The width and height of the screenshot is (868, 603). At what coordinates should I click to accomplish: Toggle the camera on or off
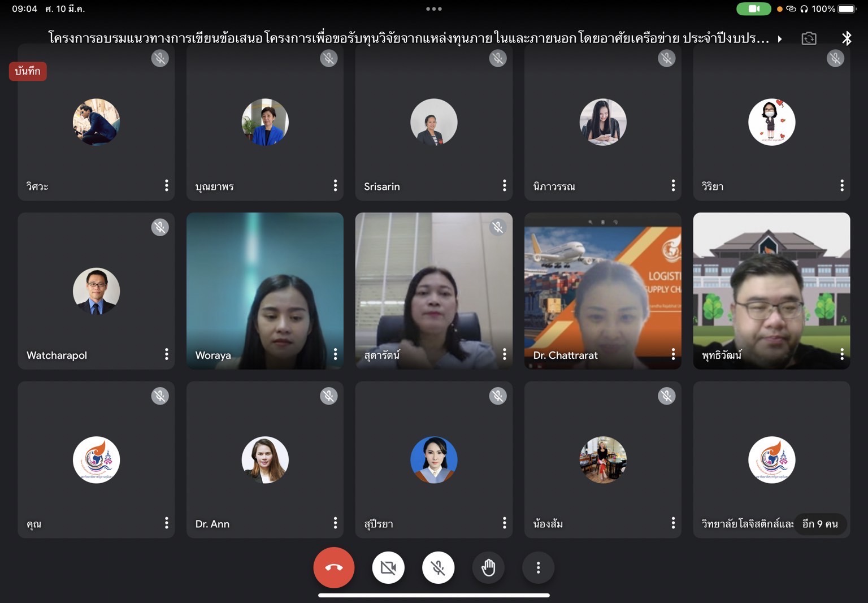coord(388,567)
